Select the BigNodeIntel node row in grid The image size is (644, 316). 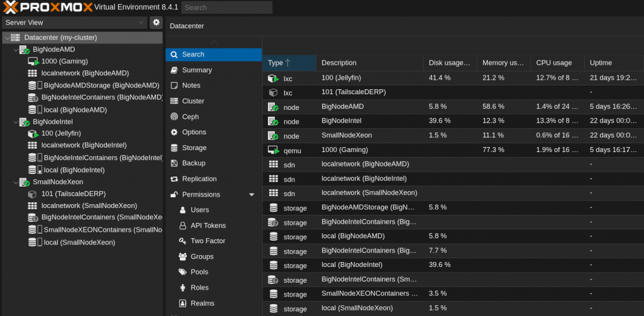click(342, 121)
